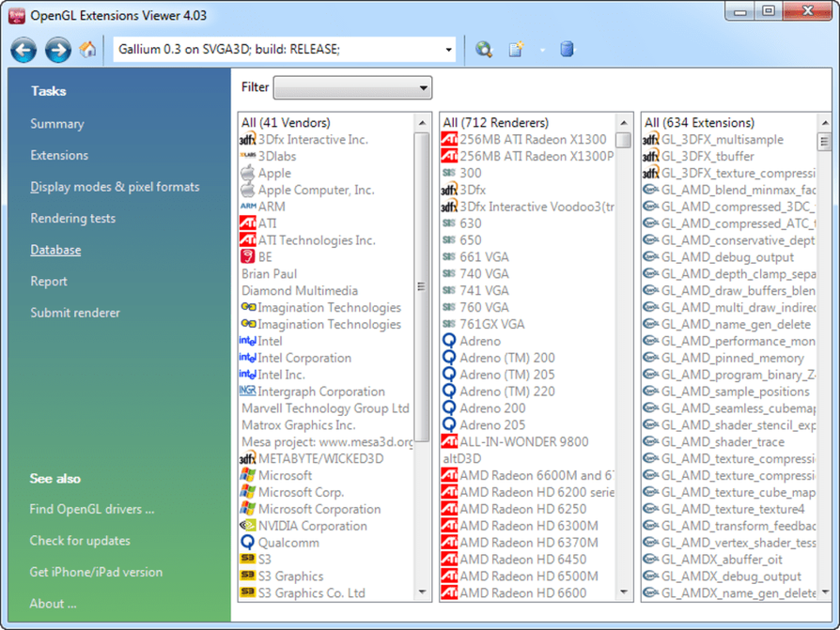Open the About link
Image resolution: width=840 pixels, height=630 pixels.
53,604
